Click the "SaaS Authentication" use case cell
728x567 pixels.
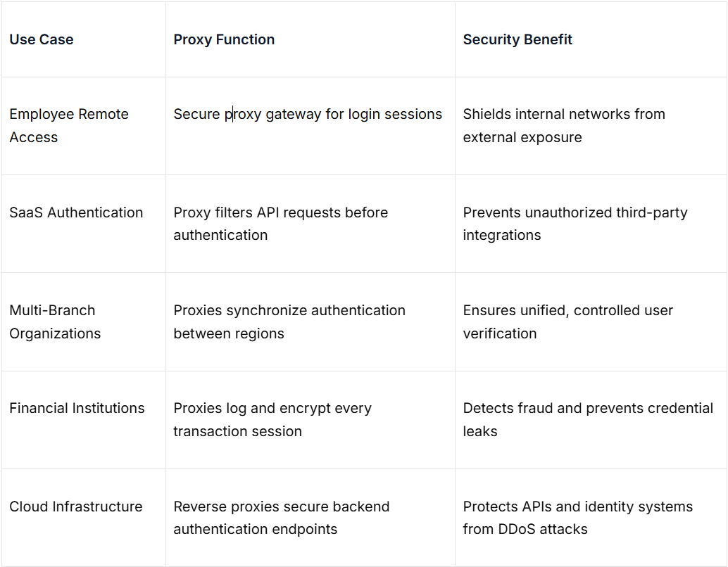[x=76, y=212]
